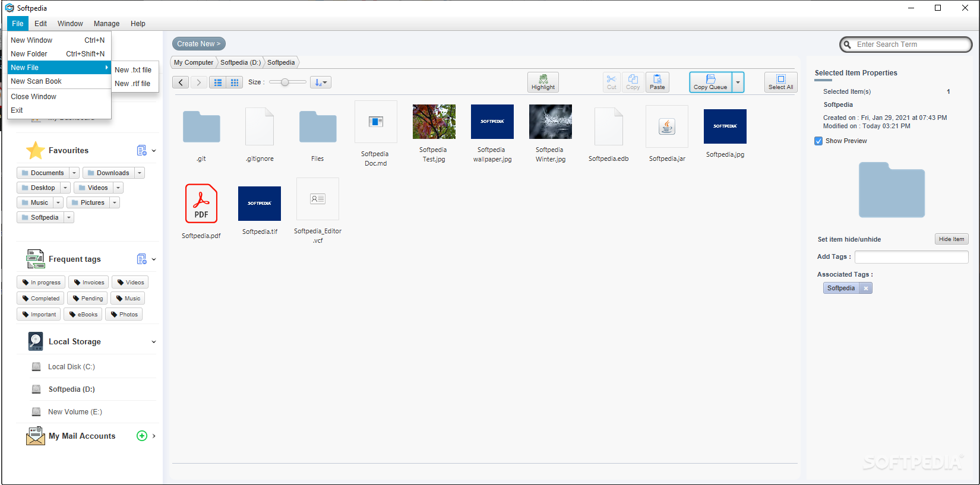Click the Favourites manage list icon
The width and height of the screenshot is (980, 485).
pos(141,151)
